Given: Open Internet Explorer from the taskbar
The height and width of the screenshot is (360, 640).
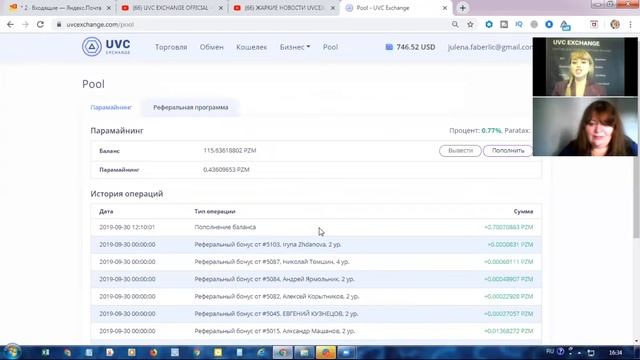Looking at the screenshot, I should point(261,352).
